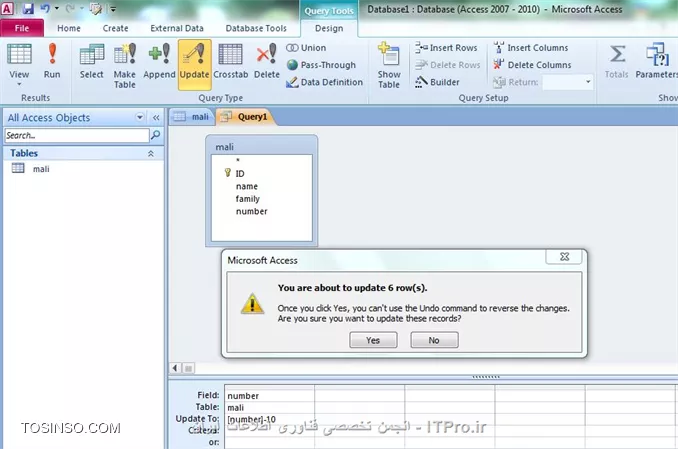
Task: Click No to cancel the update
Action: (x=433, y=340)
